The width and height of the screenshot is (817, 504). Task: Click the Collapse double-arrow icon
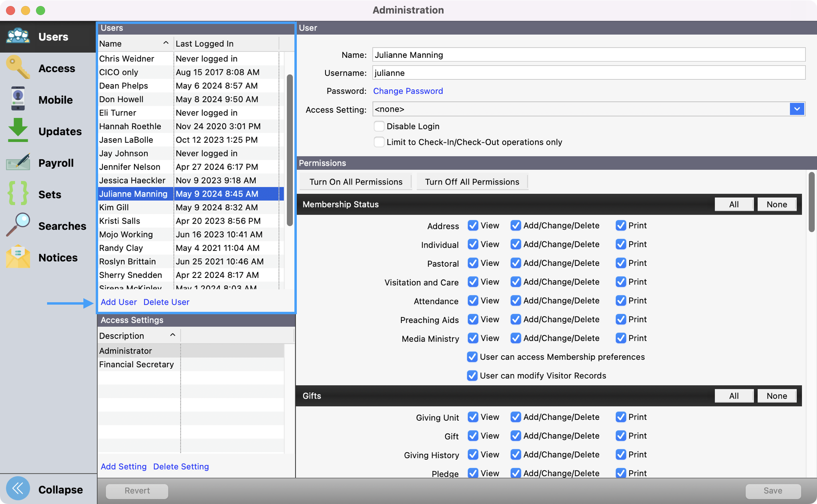(18, 489)
